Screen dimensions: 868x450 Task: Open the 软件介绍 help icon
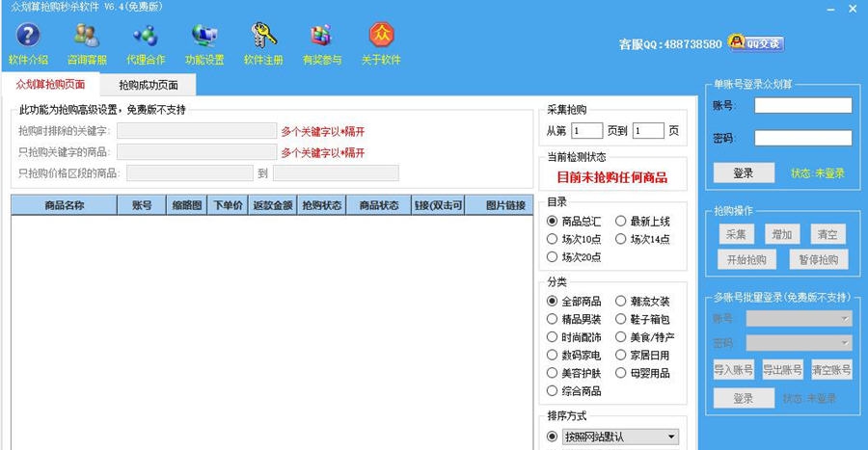pos(28,36)
